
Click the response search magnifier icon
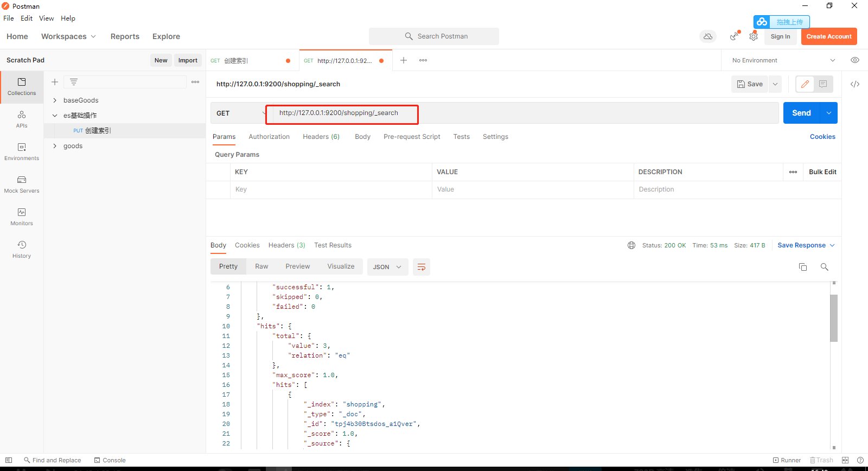(x=825, y=267)
